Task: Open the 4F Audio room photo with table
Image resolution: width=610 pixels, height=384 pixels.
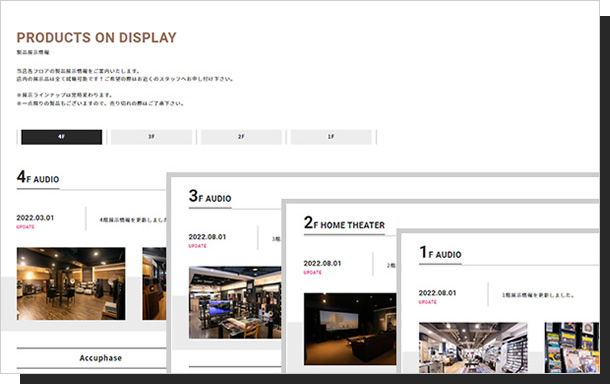Action: (71, 284)
